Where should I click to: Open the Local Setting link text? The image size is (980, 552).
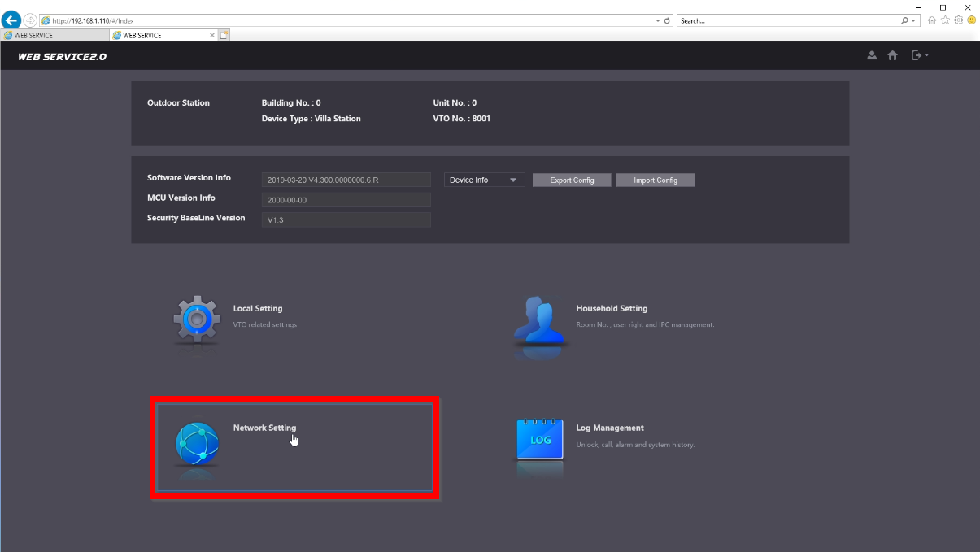(x=258, y=309)
